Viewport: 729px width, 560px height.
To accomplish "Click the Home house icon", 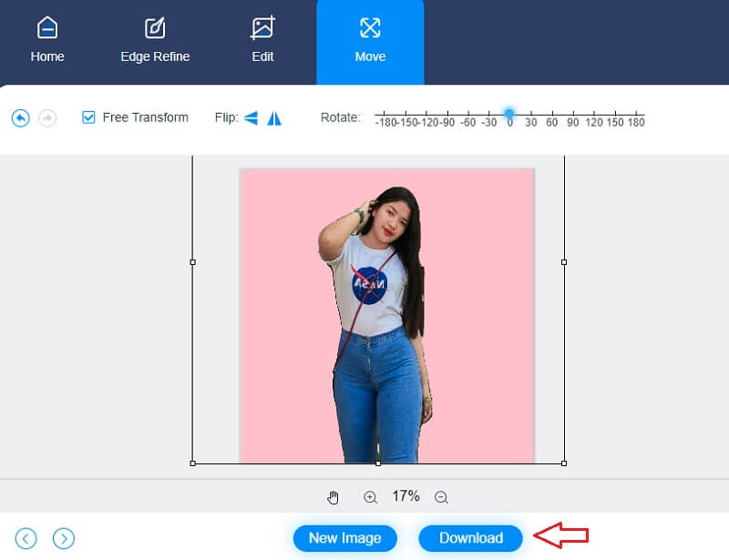I will click(x=46, y=27).
